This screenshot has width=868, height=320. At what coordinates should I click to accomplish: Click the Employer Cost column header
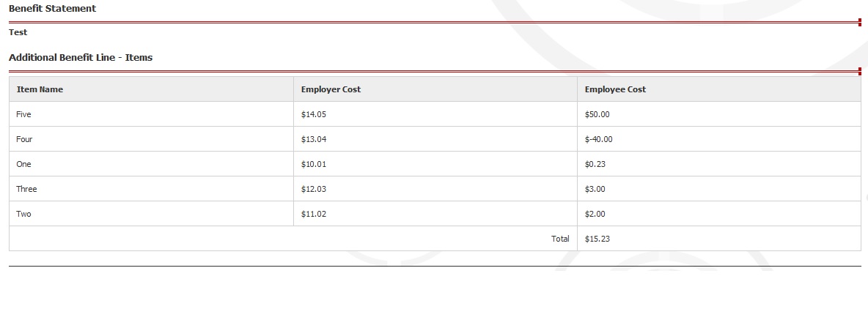coord(331,89)
